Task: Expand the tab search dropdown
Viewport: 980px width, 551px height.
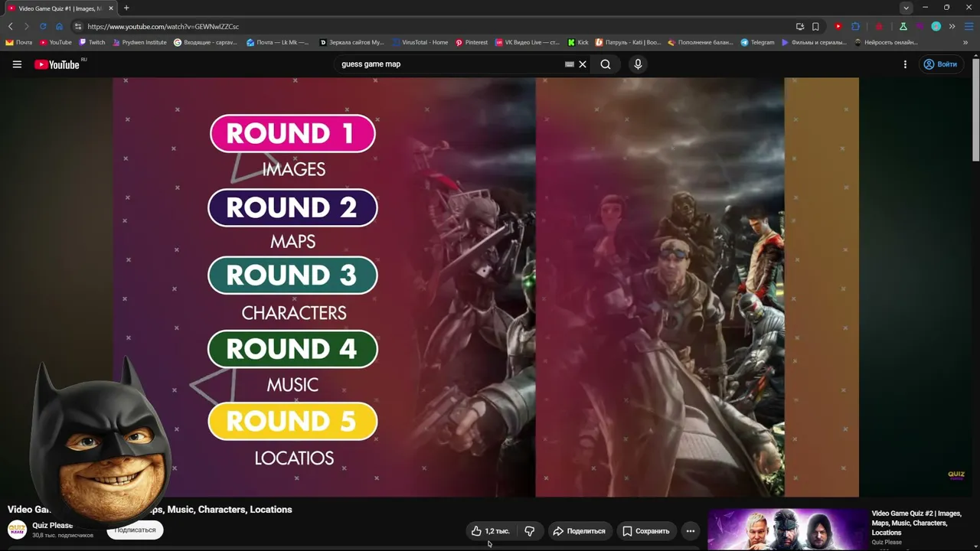Action: [x=906, y=8]
